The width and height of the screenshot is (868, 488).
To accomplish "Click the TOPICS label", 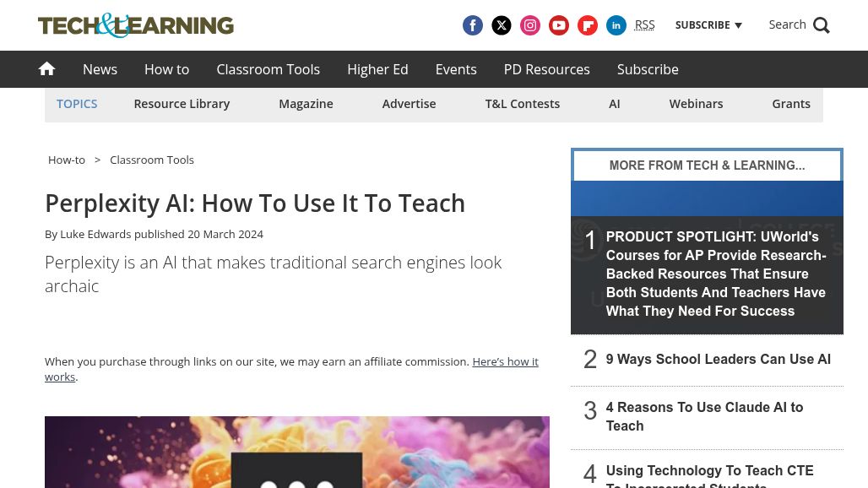I will point(77,104).
